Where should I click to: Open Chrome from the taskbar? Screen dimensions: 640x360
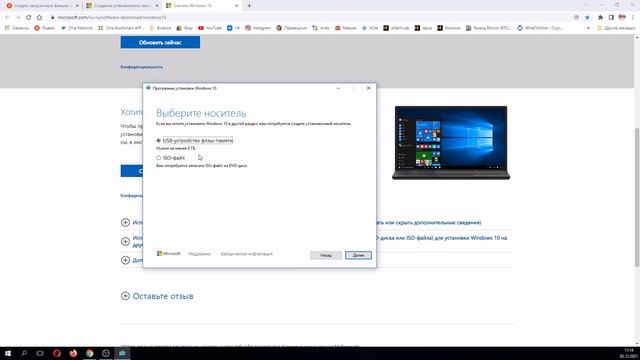[x=89, y=353]
